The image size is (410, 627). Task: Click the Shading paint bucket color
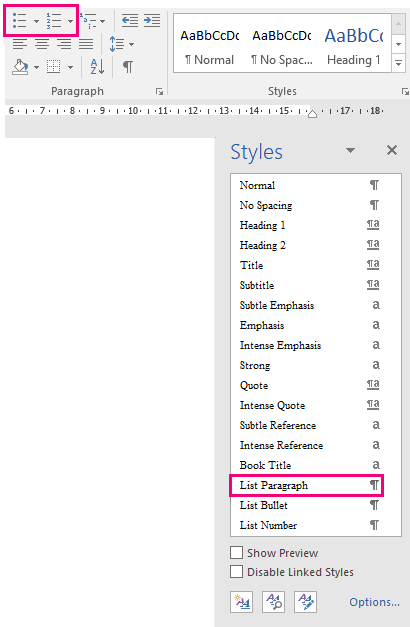point(20,67)
